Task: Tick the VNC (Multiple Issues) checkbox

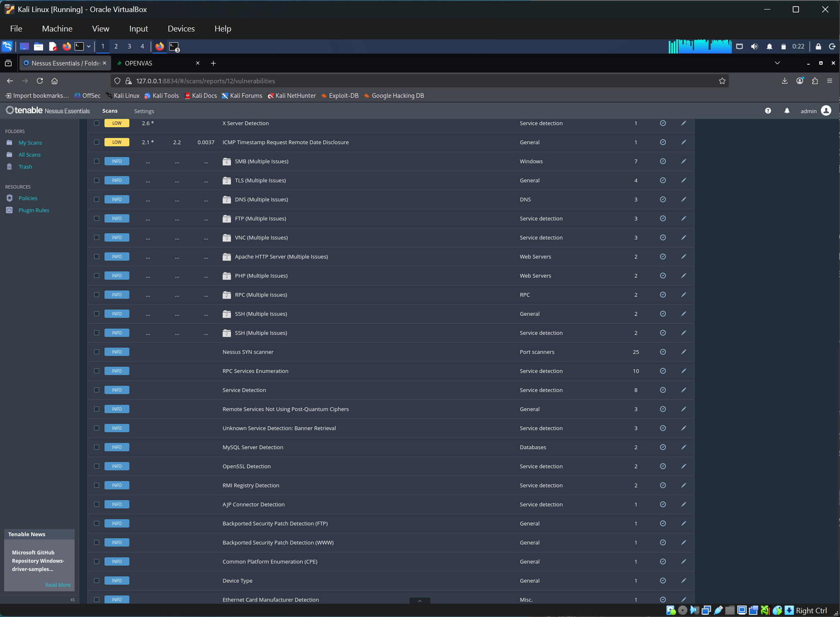Action: [97, 237]
